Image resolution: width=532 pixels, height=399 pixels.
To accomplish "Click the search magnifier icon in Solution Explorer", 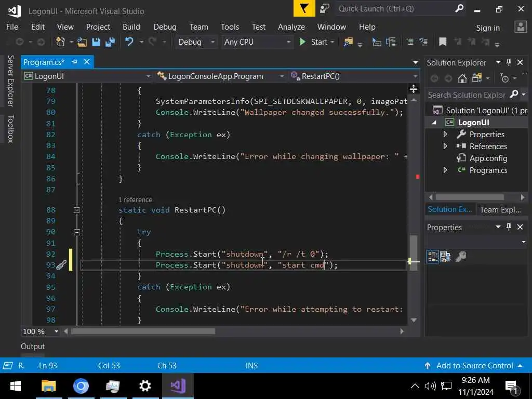I will point(514,95).
